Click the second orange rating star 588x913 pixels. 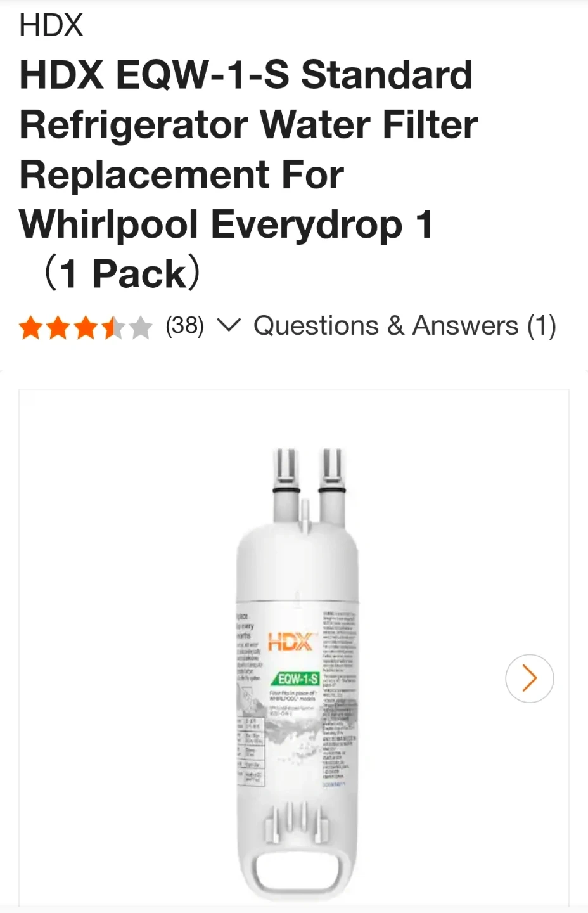[58, 328]
